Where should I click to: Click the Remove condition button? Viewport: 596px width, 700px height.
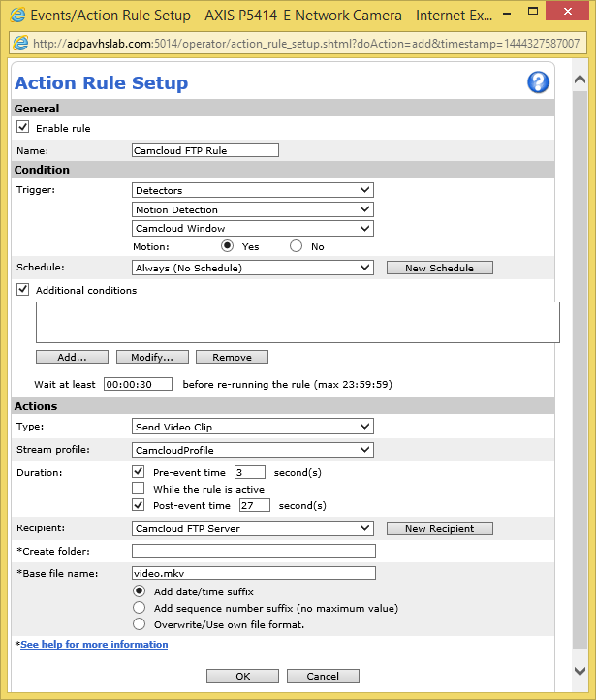[x=232, y=357]
